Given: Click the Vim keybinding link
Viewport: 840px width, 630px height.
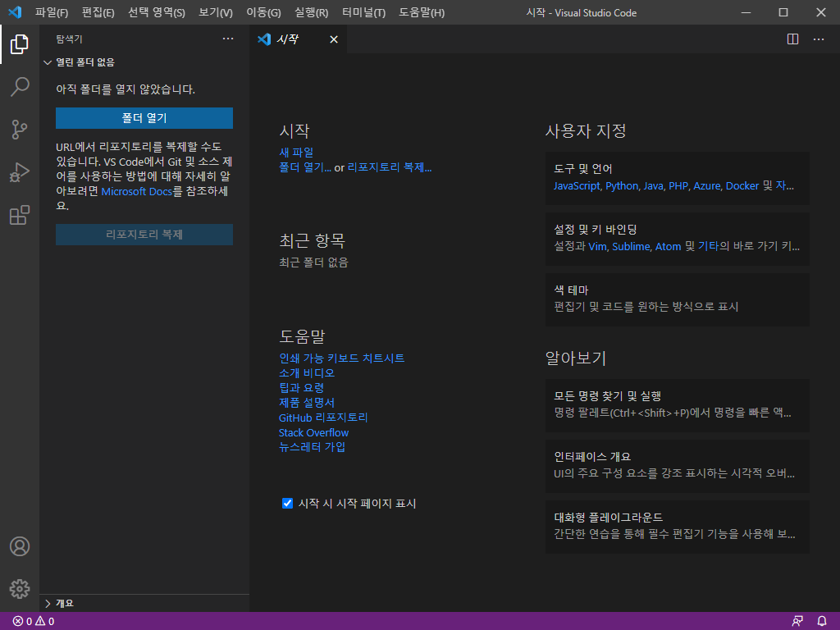Looking at the screenshot, I should (597, 246).
